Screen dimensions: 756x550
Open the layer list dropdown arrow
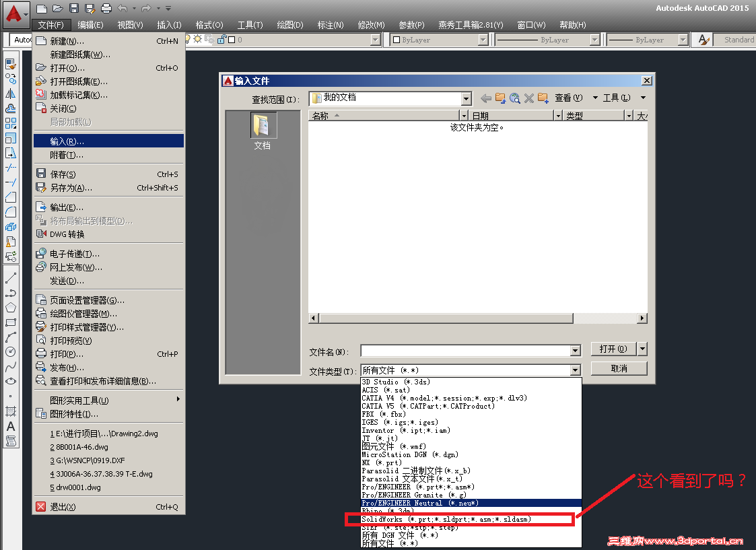[x=376, y=40]
